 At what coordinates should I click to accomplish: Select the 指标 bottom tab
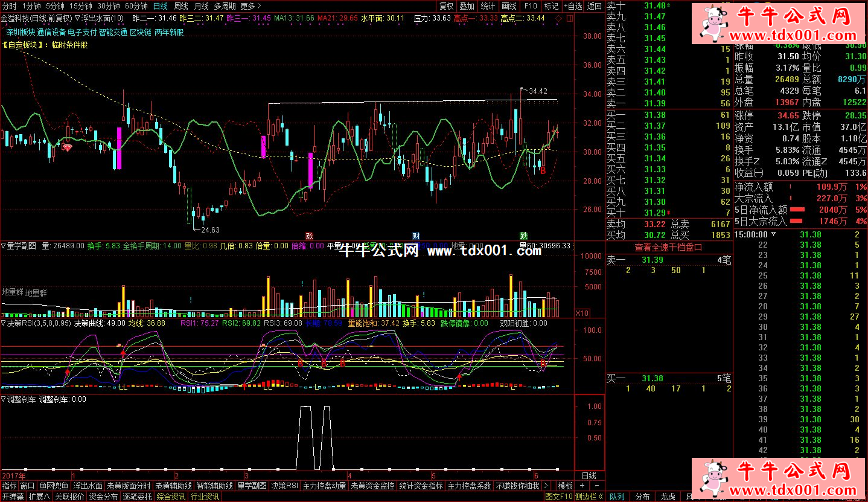click(9, 486)
